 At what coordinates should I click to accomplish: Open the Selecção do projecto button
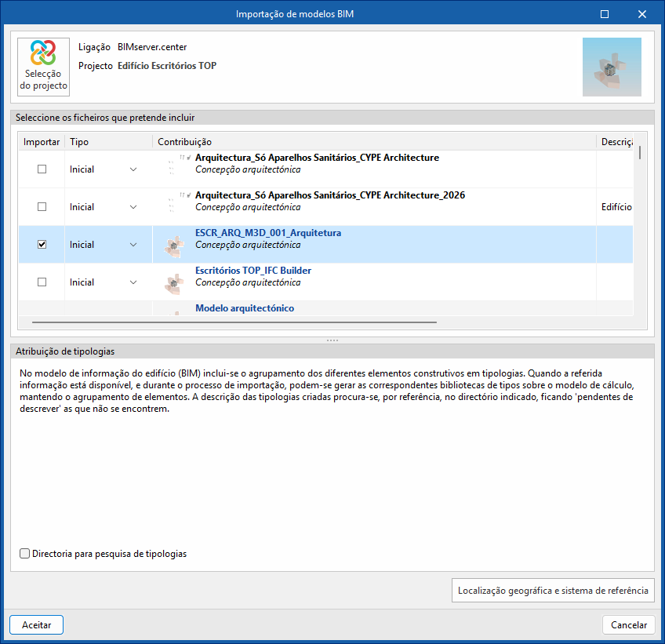click(43, 67)
